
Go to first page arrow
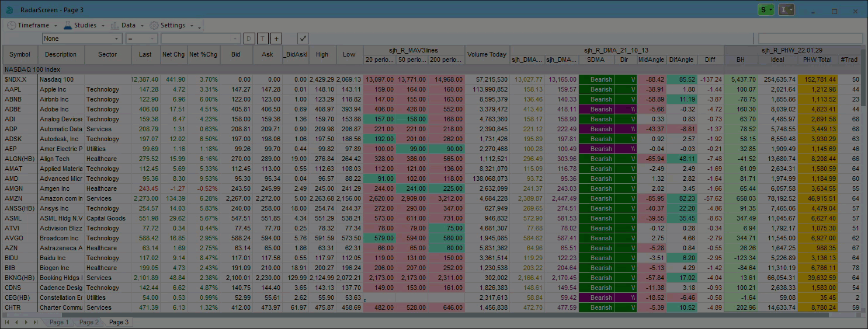coord(8,322)
